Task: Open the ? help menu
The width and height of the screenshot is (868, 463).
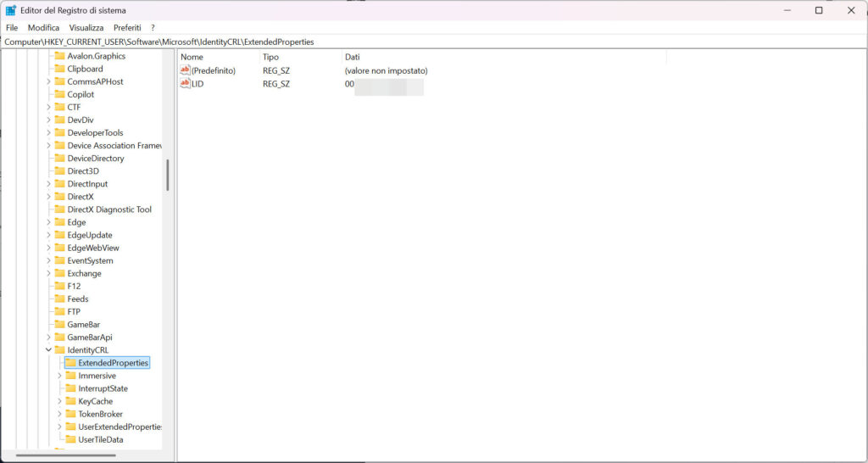Action: [x=153, y=28]
